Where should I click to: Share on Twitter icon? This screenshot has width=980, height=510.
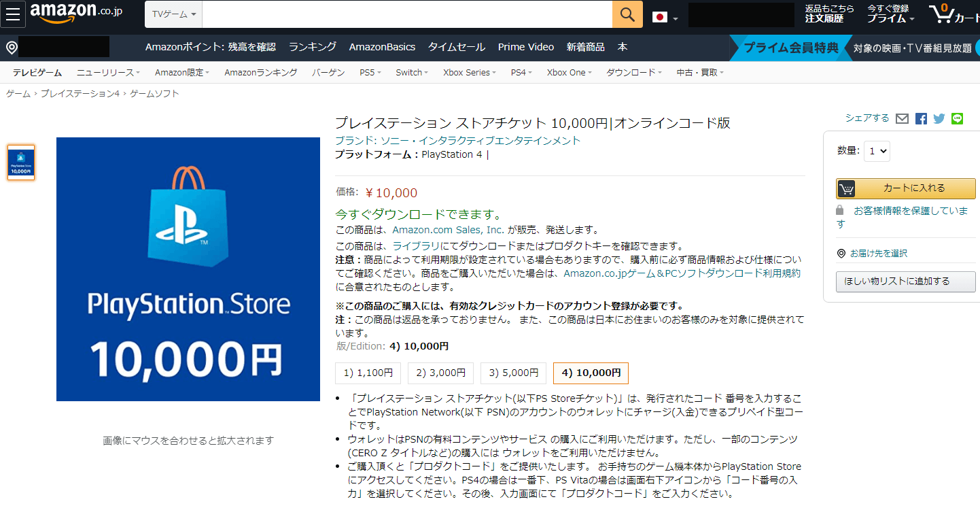pyautogui.click(x=939, y=118)
